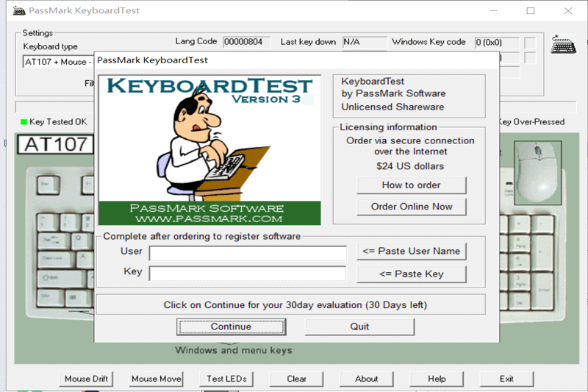The width and height of the screenshot is (588, 392).
Task: Open the About dialog
Action: 366,379
